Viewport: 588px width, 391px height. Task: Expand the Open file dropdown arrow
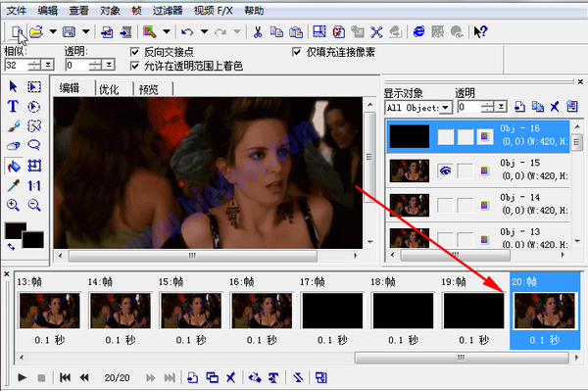click(53, 32)
